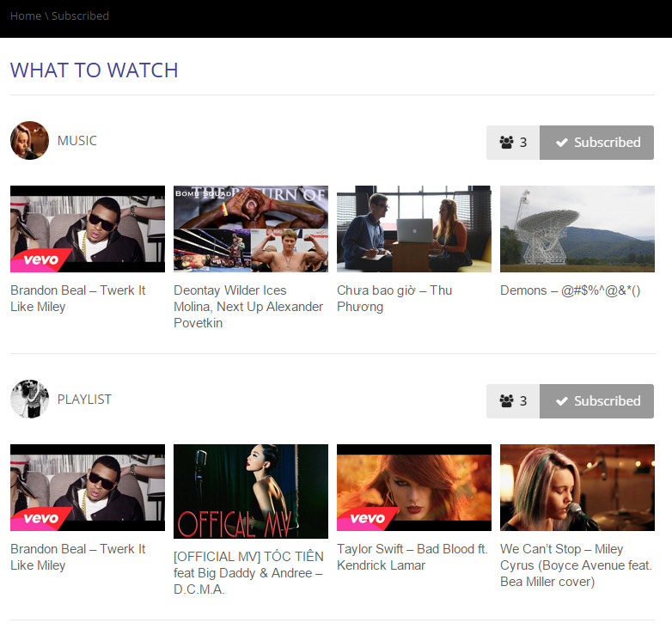Image resolution: width=672 pixels, height=635 pixels.
Task: Play the Chưa bao giờ video thumbnail
Action: 414,229
